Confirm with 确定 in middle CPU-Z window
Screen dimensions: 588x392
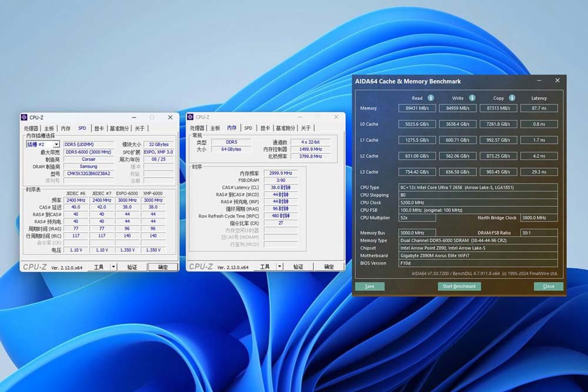click(329, 266)
